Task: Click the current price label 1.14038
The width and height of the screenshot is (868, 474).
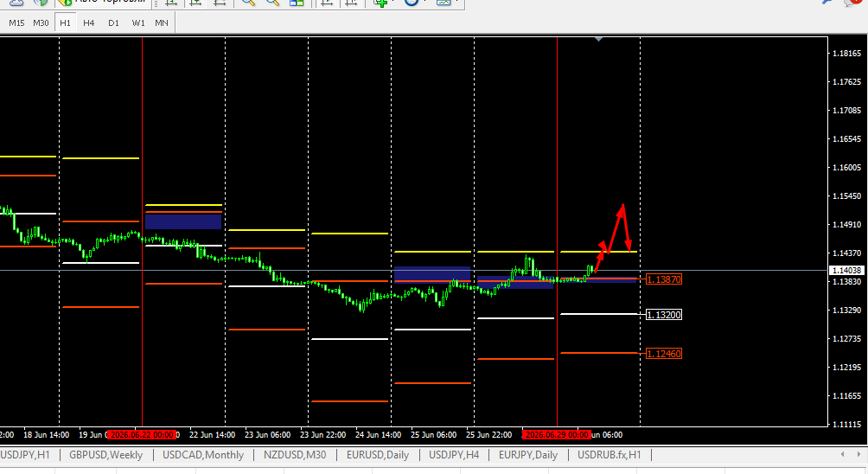Action: pos(846,271)
